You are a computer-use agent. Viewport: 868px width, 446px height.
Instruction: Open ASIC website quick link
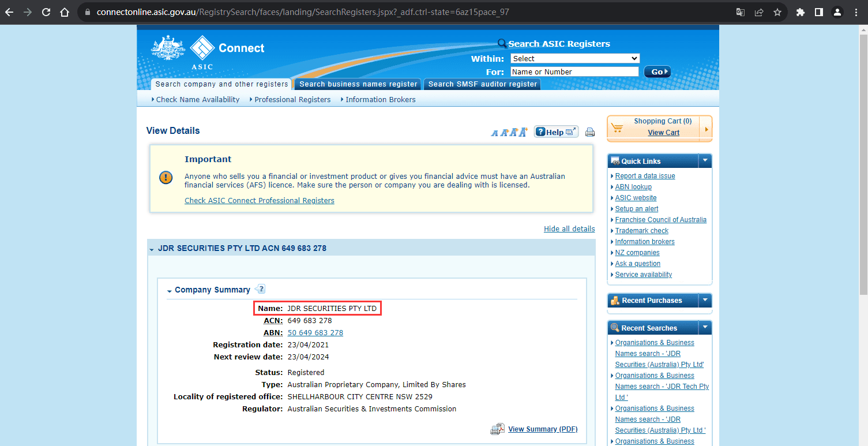tap(636, 198)
